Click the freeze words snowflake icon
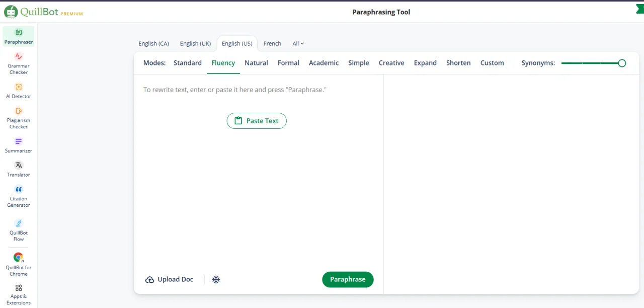 [x=216, y=279]
